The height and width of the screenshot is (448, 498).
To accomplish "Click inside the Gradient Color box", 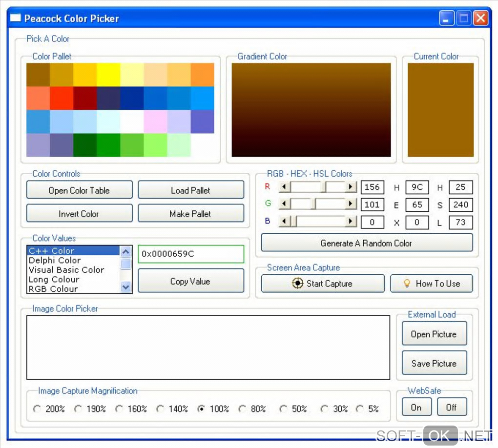I will 311,110.
